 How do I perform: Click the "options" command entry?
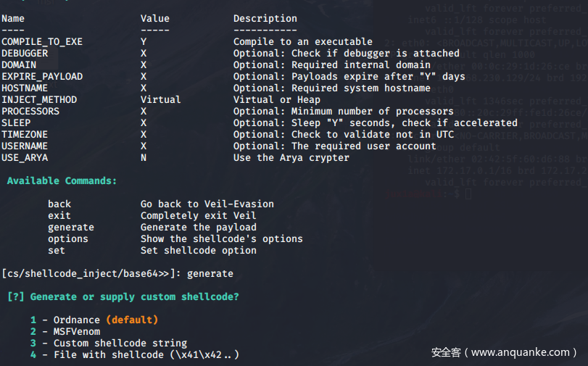click(68, 239)
